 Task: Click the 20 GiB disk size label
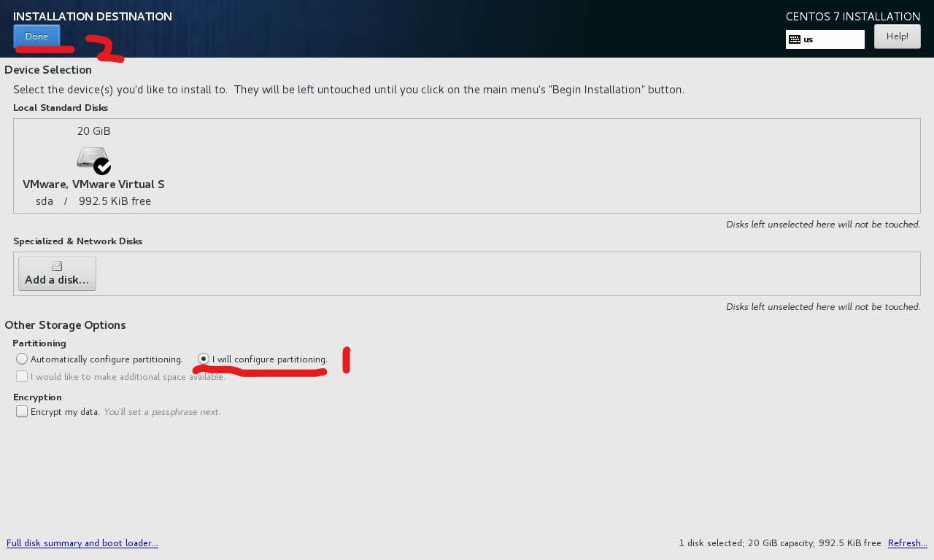click(94, 131)
